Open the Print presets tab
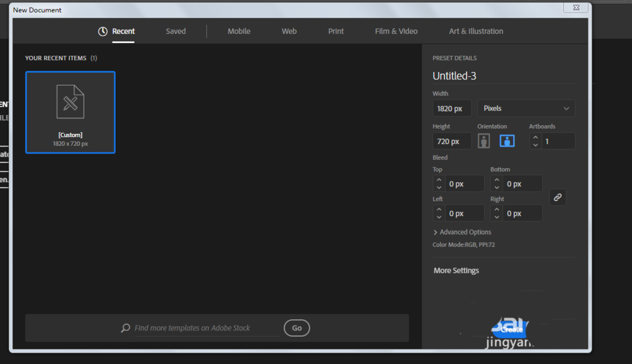Viewport: 632px width, 364px height. click(x=336, y=31)
